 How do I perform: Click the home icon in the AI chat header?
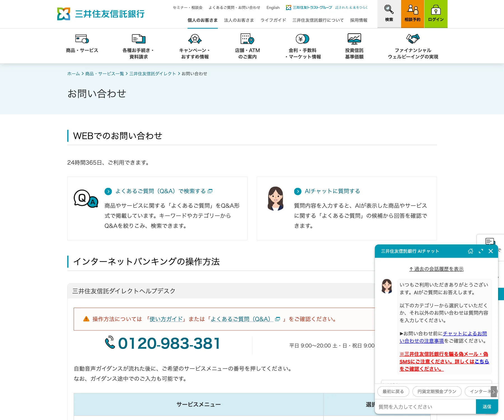tap(470, 251)
